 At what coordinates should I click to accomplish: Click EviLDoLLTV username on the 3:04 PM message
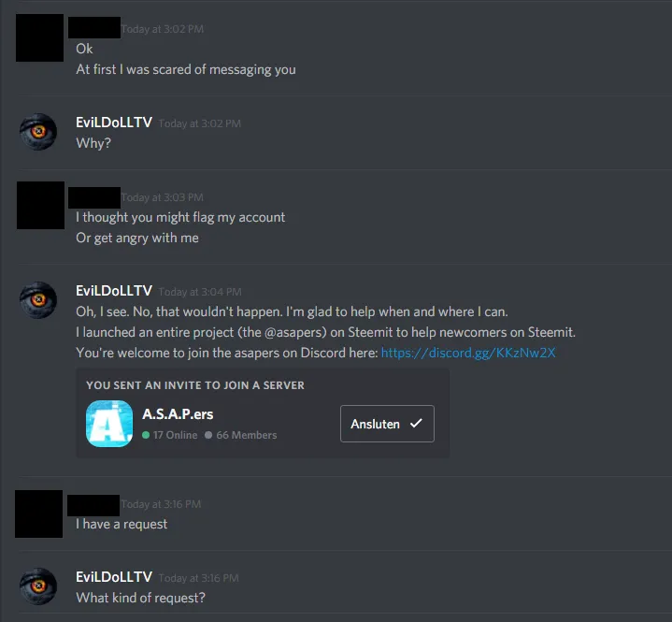[x=114, y=291]
